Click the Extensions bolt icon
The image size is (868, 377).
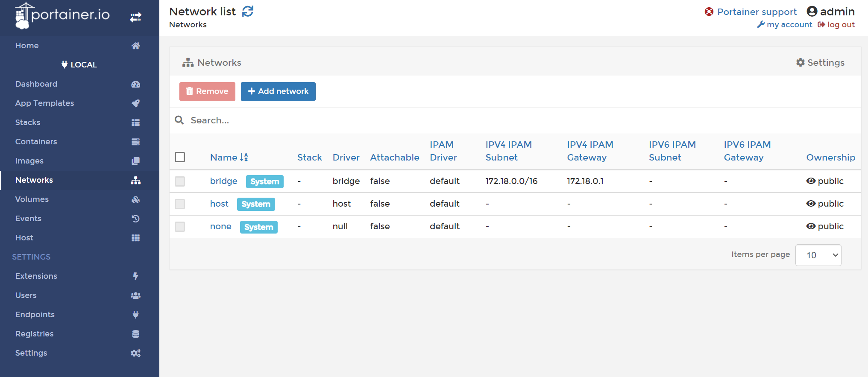click(x=135, y=276)
